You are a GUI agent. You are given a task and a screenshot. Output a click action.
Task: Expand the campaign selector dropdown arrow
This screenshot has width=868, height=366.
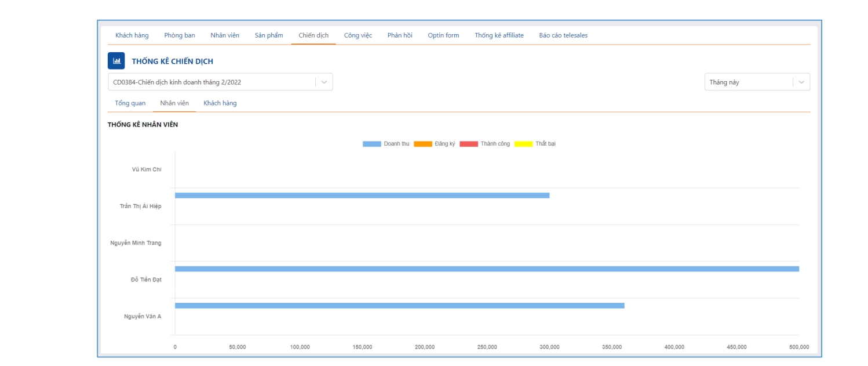(324, 82)
